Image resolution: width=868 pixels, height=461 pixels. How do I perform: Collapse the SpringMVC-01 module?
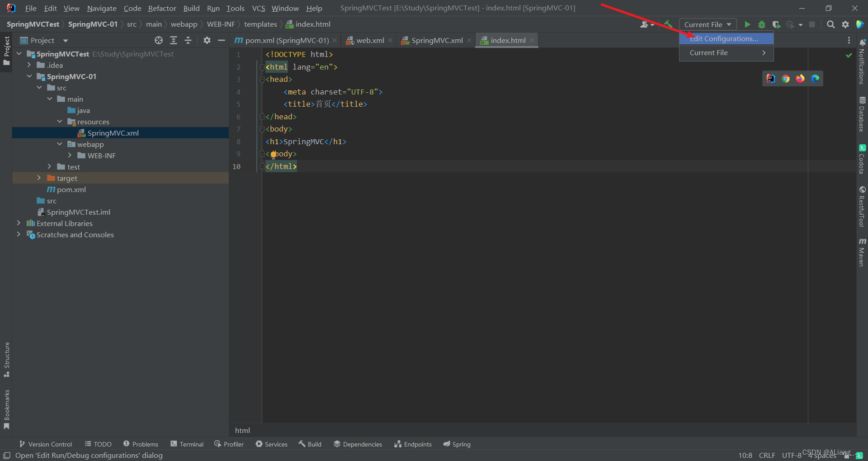(29, 76)
